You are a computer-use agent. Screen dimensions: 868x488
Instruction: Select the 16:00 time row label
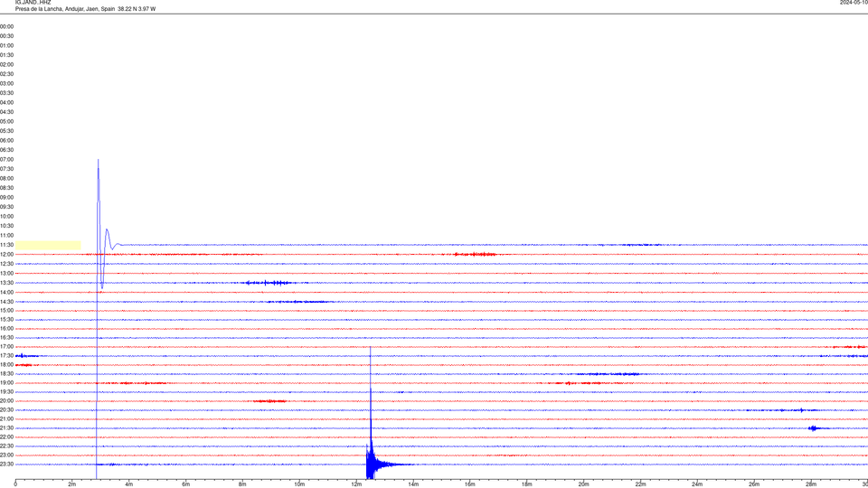(x=6, y=329)
